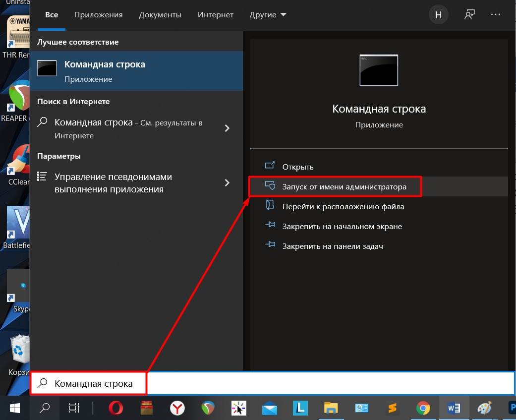Select the REAPER desktop shortcut
The image size is (516, 420).
click(x=16, y=101)
